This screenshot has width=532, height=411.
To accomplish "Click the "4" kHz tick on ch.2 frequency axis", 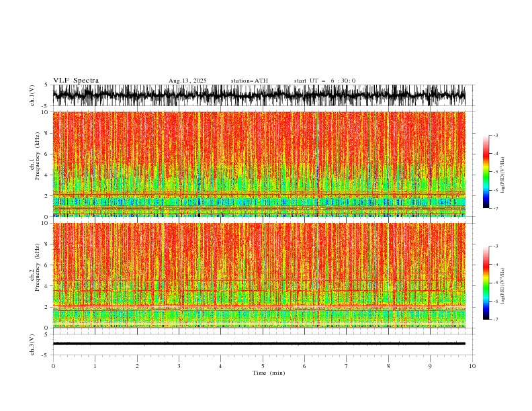I will (x=48, y=286).
